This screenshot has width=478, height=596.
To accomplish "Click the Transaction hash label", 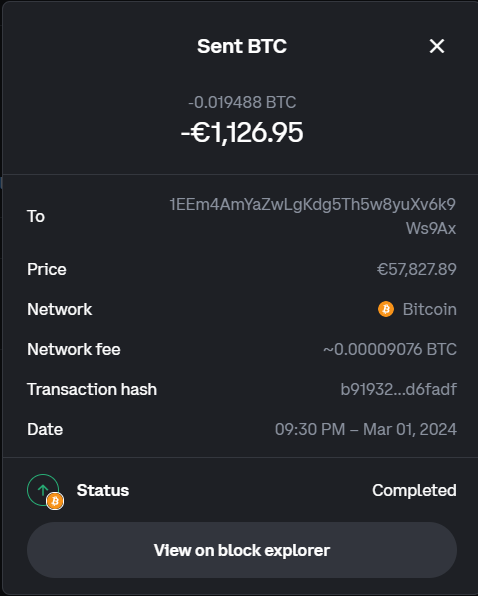I will coord(92,389).
